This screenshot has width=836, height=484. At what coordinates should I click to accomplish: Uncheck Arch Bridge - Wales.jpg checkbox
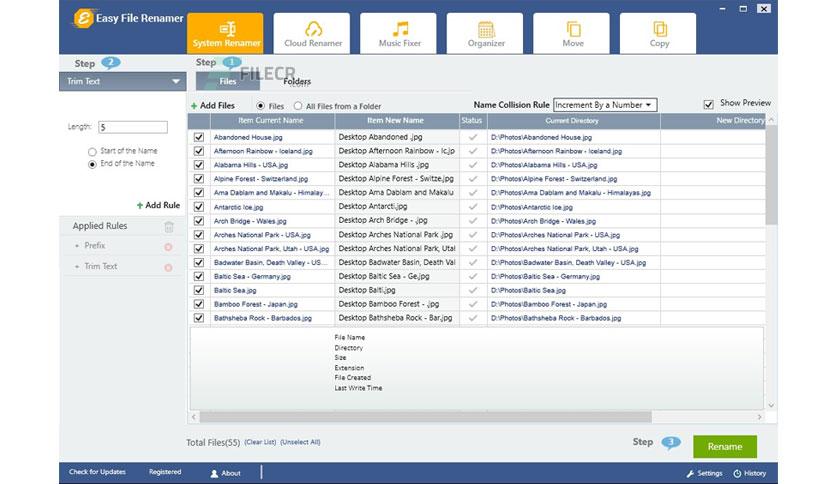point(199,221)
